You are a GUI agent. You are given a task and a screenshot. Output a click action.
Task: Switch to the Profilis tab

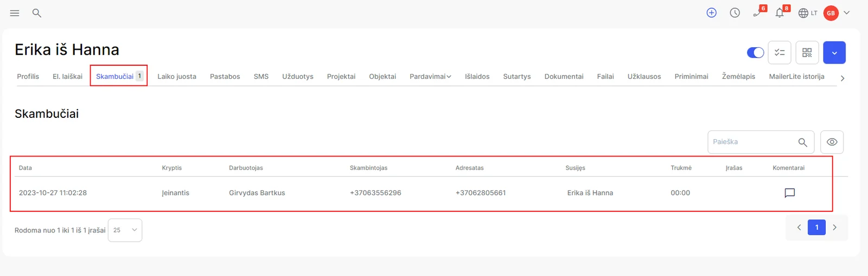point(28,77)
